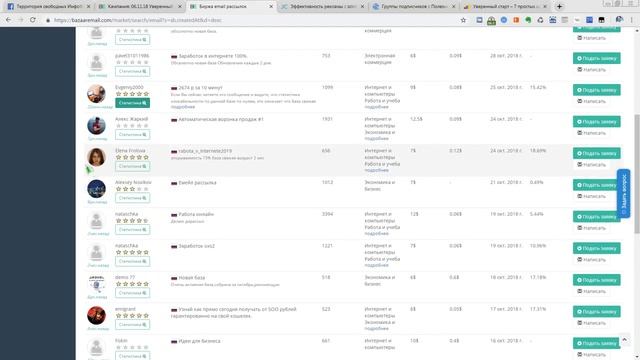Go forward in browser history
Image resolution: width=640 pixels, height=360 pixels.
point(20,20)
